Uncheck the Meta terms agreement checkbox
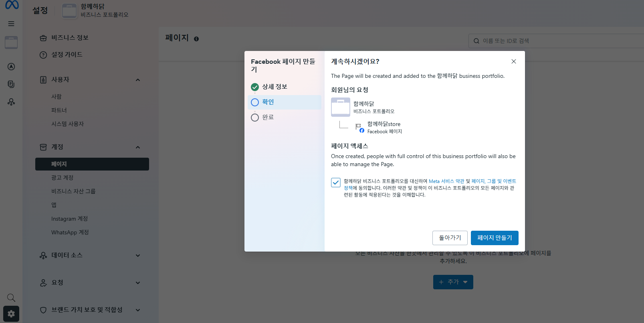 point(336,183)
